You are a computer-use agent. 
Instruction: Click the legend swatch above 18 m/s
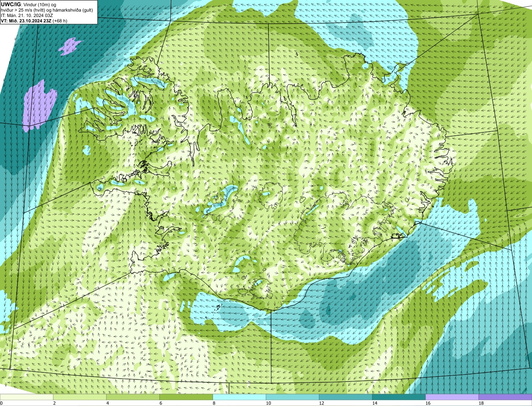505,397
